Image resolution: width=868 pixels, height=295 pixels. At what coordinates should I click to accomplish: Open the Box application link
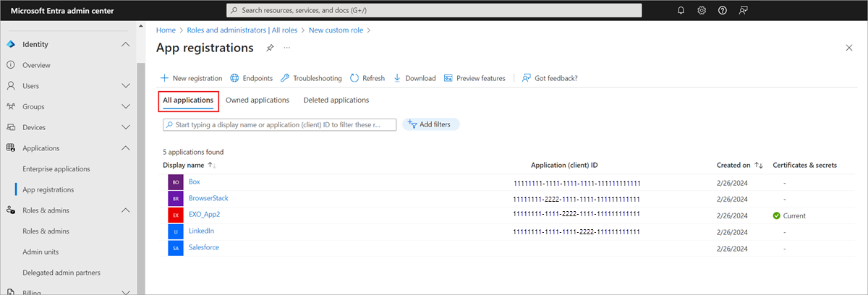pyautogui.click(x=194, y=181)
